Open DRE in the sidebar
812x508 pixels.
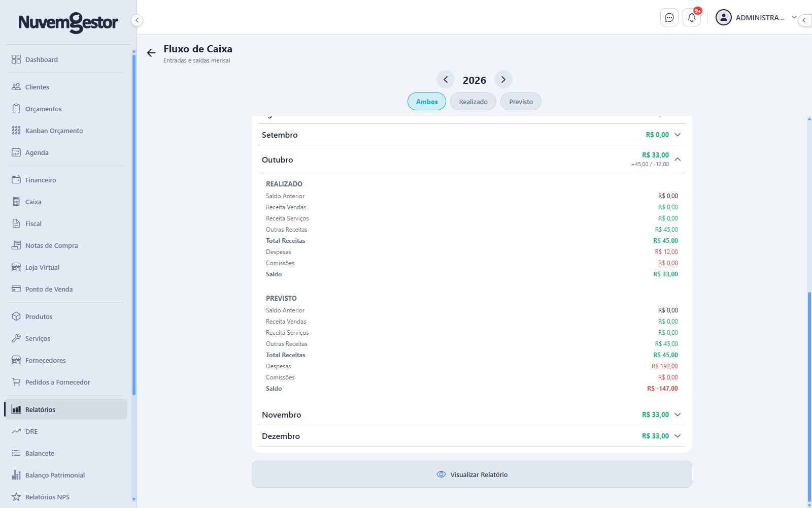coord(66,431)
